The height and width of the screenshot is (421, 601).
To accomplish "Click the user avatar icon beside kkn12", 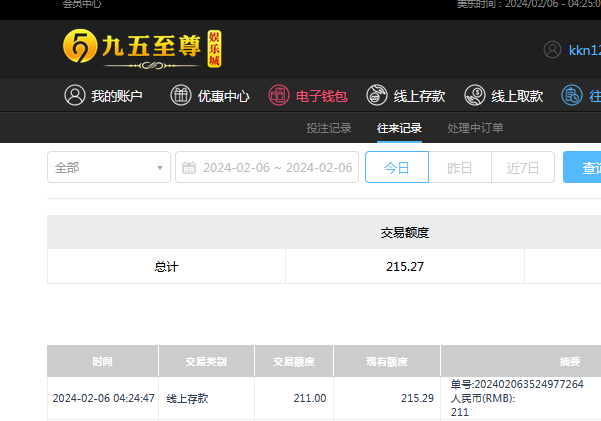I will [x=552, y=50].
